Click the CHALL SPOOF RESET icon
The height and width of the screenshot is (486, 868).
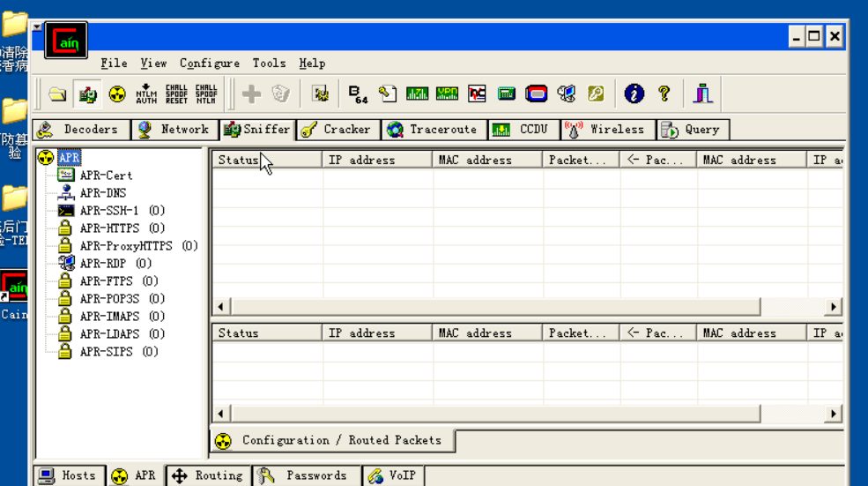click(x=176, y=94)
